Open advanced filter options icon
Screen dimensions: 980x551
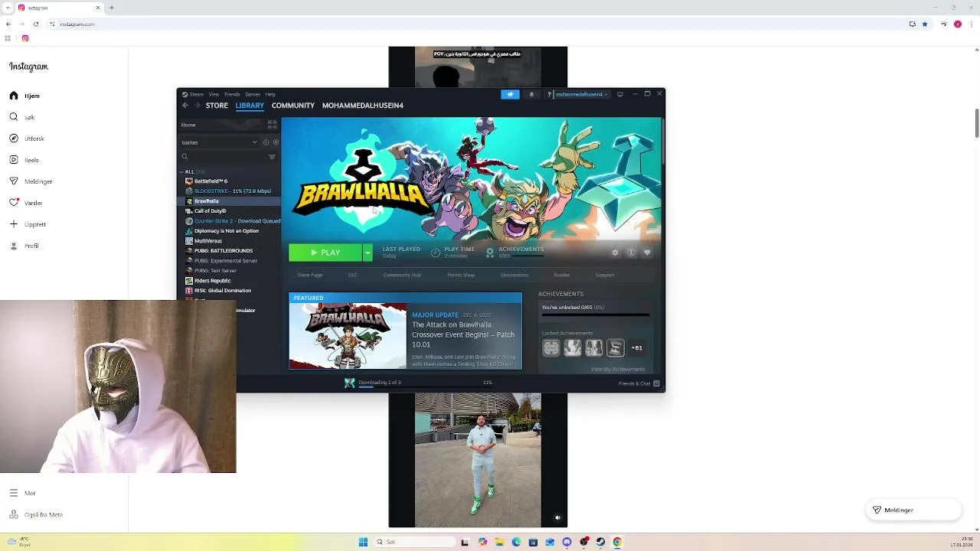point(272,157)
